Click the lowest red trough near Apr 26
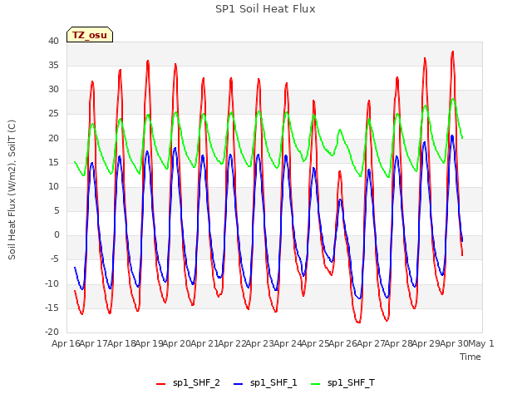The height and width of the screenshot is (399, 532). 359,322
